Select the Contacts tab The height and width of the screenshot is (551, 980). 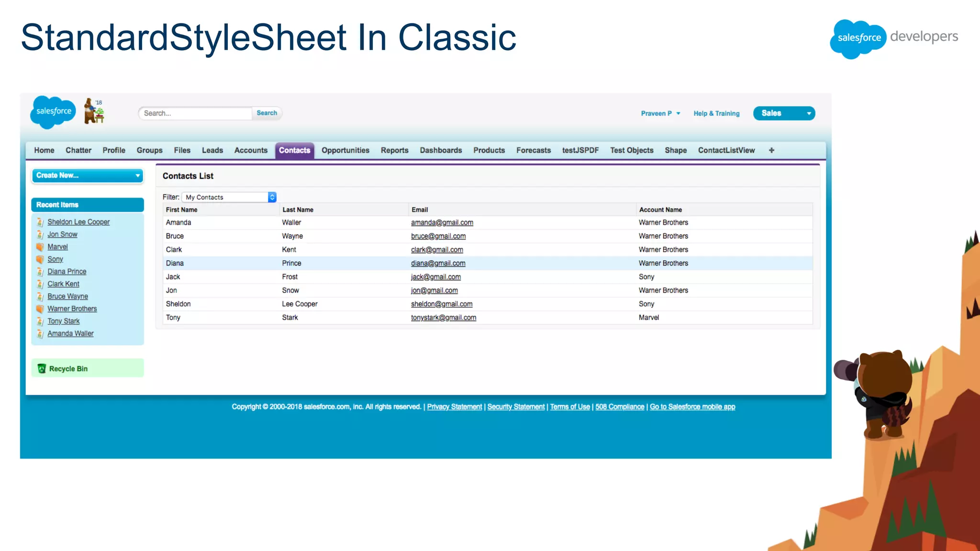295,150
